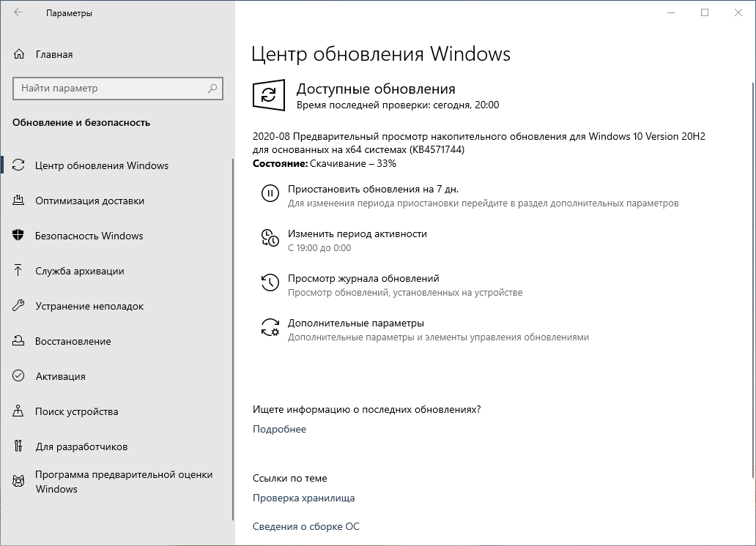
Task: Click the change active hours clock icon
Action: coord(269,236)
